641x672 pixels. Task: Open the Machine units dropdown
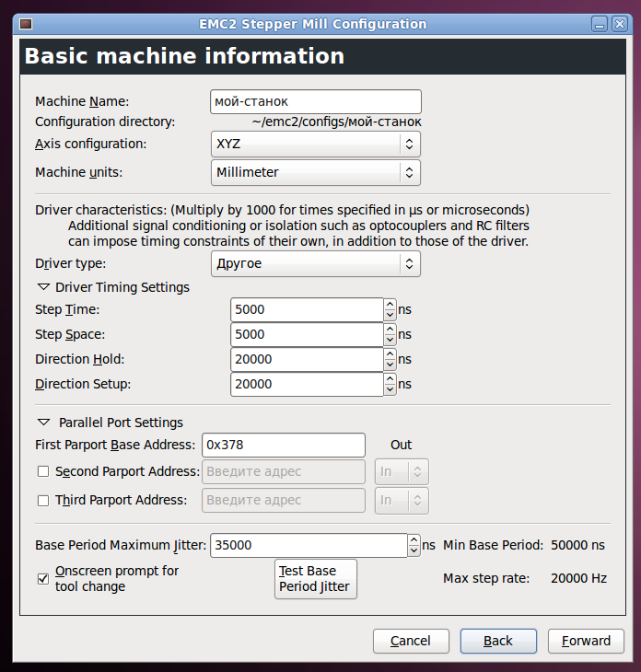click(316, 172)
